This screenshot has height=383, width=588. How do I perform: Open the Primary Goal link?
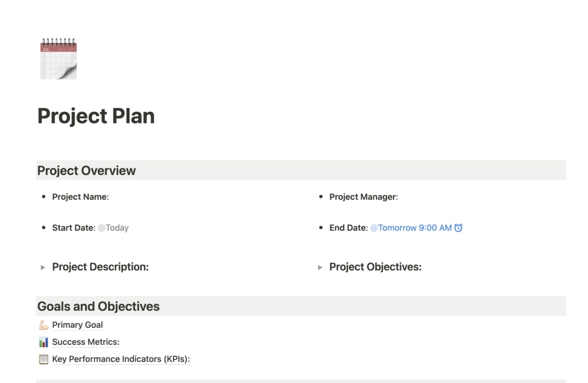pyautogui.click(x=77, y=325)
